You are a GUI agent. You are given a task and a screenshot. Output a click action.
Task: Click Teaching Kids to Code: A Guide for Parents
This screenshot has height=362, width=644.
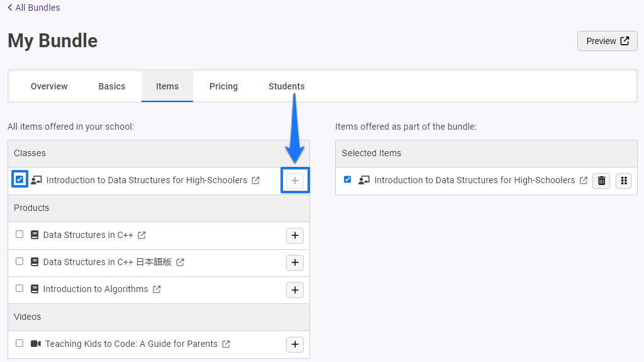point(131,344)
